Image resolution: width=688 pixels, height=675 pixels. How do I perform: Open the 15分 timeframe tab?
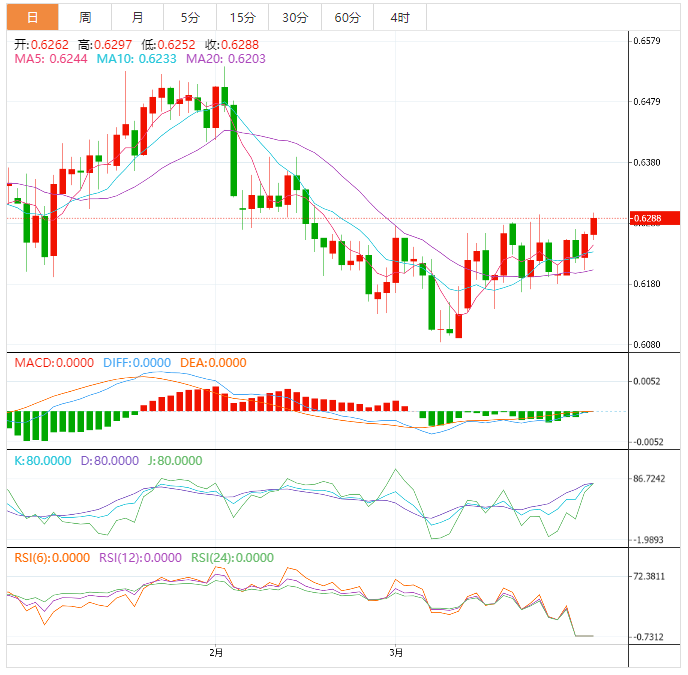242,18
